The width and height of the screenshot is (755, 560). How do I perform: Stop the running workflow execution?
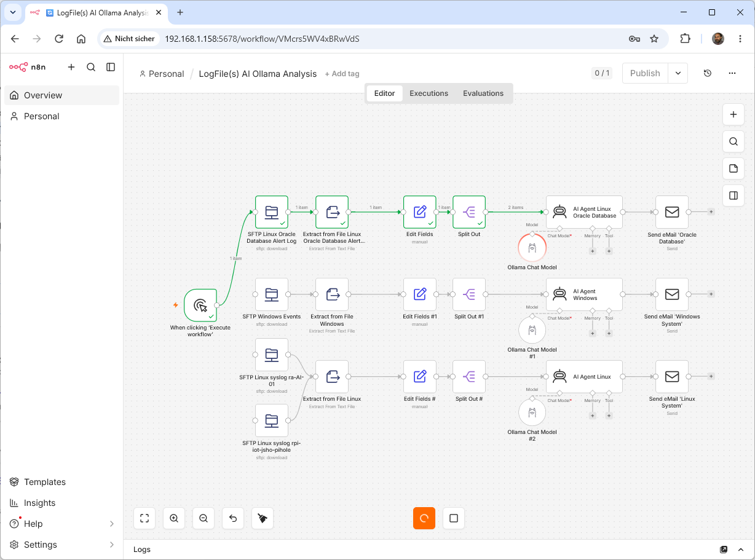point(454,518)
